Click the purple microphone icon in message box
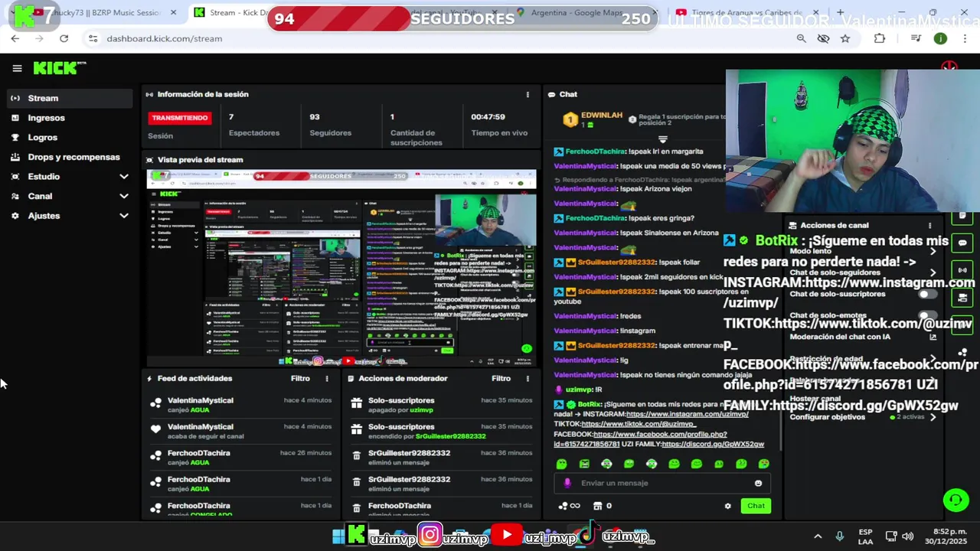Image resolution: width=980 pixels, height=551 pixels. pyautogui.click(x=567, y=483)
